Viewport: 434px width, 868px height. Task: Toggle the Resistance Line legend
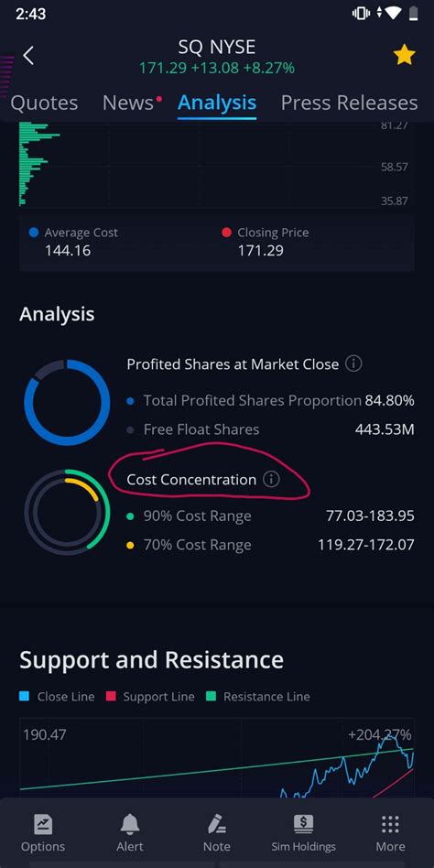[x=258, y=697]
